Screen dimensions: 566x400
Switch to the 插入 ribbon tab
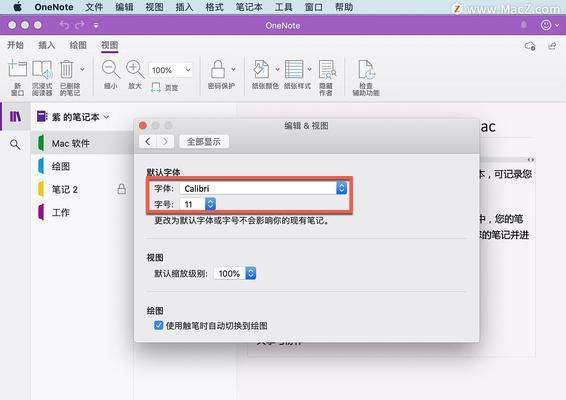point(47,45)
